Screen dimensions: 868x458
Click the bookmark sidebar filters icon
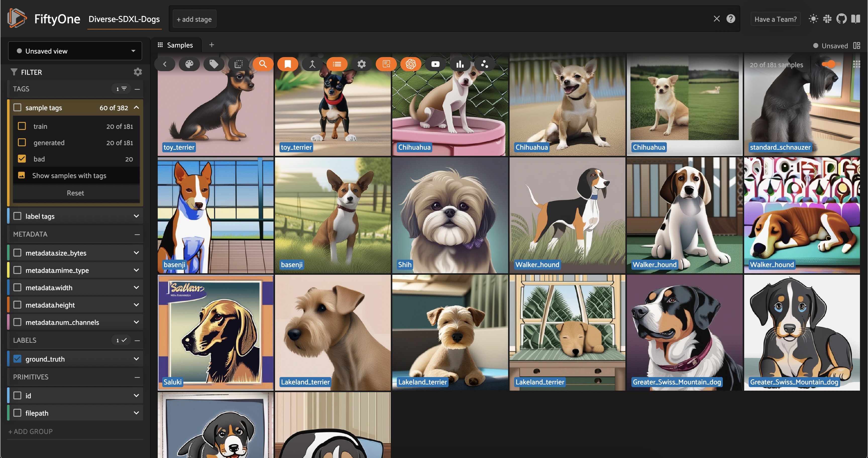(287, 64)
